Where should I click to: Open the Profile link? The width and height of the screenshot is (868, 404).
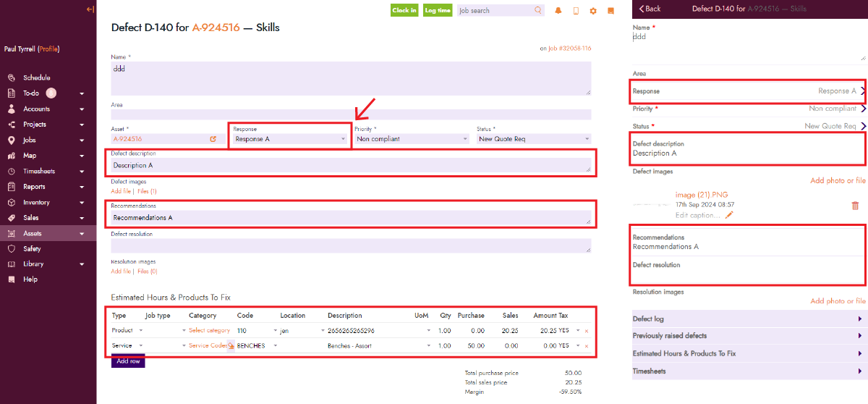48,49
